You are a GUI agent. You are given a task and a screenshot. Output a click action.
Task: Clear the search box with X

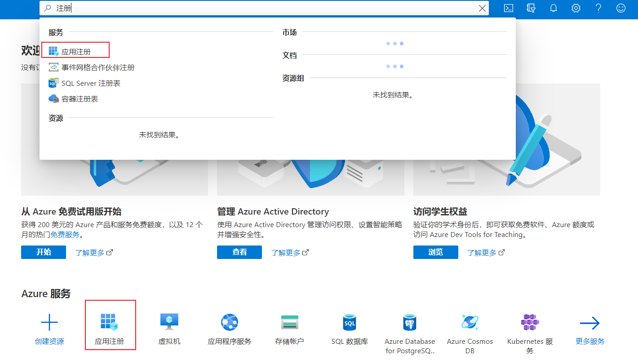[x=482, y=8]
